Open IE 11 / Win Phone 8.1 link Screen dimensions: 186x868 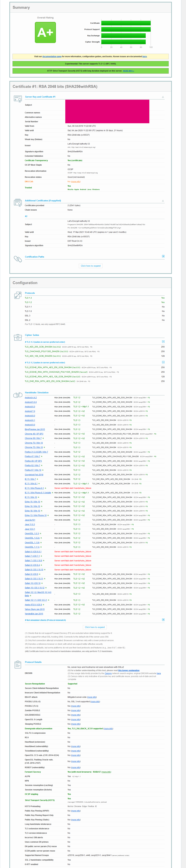[x=34, y=488]
